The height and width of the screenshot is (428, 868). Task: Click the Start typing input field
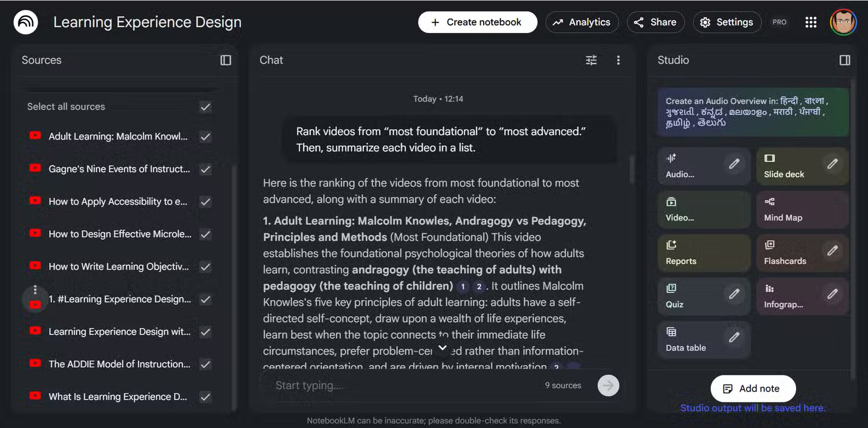pos(405,385)
